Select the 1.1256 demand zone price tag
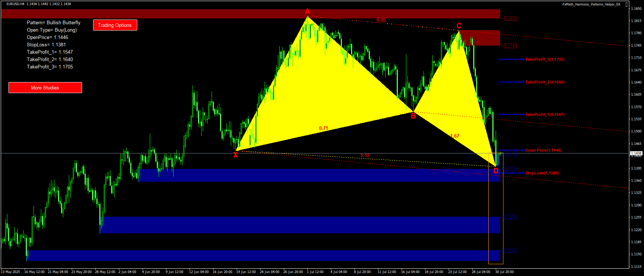 (x=510, y=217)
